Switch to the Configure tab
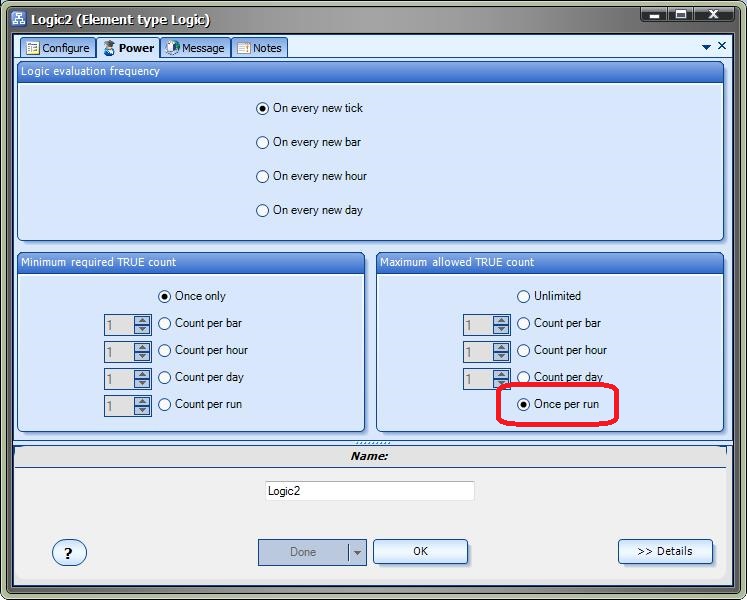 coord(58,48)
